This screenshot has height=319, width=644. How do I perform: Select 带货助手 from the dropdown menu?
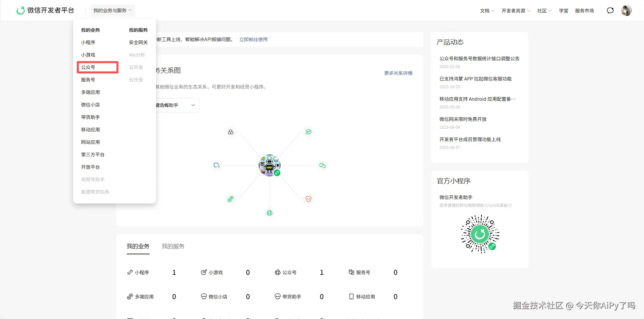(90, 117)
